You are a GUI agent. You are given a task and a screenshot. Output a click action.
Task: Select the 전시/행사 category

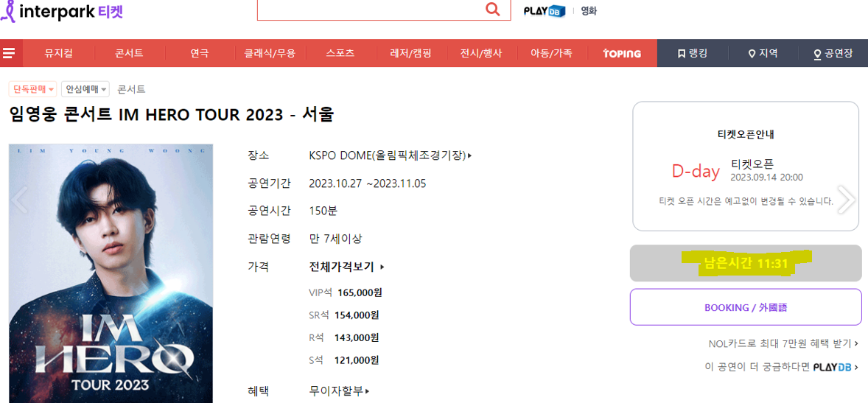click(481, 54)
